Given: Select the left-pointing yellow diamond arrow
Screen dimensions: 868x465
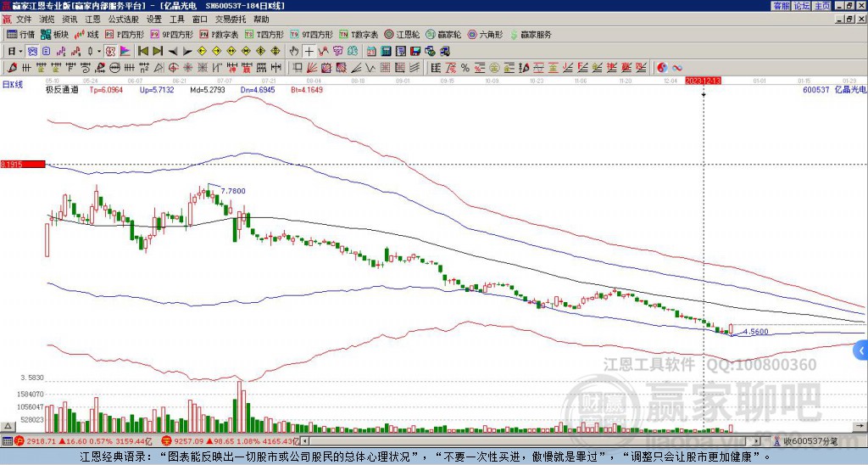Looking at the screenshot, I should [x=202, y=52].
